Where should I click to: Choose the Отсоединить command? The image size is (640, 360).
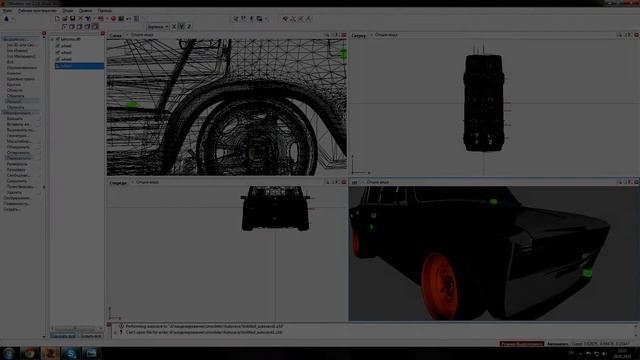(x=18, y=153)
